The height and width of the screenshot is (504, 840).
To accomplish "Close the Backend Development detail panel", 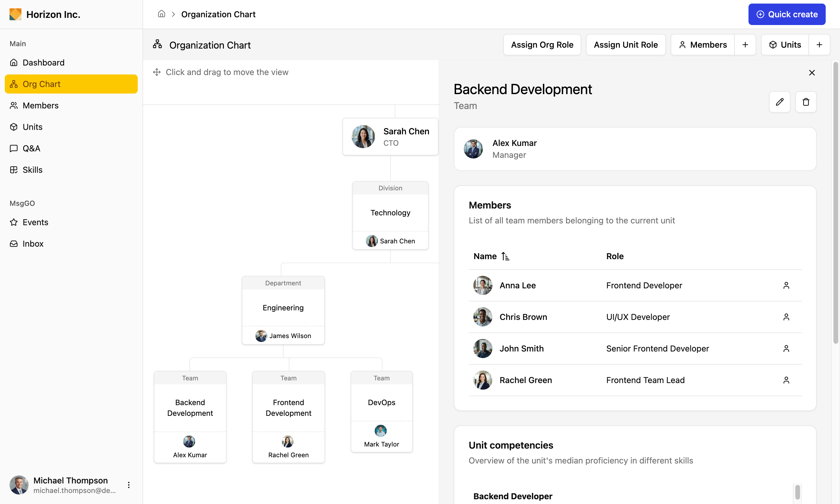I will click(812, 72).
